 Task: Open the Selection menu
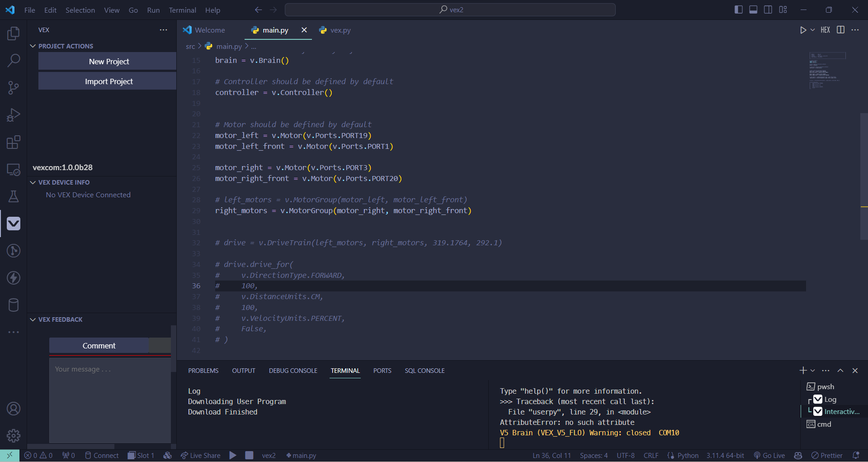click(x=80, y=10)
